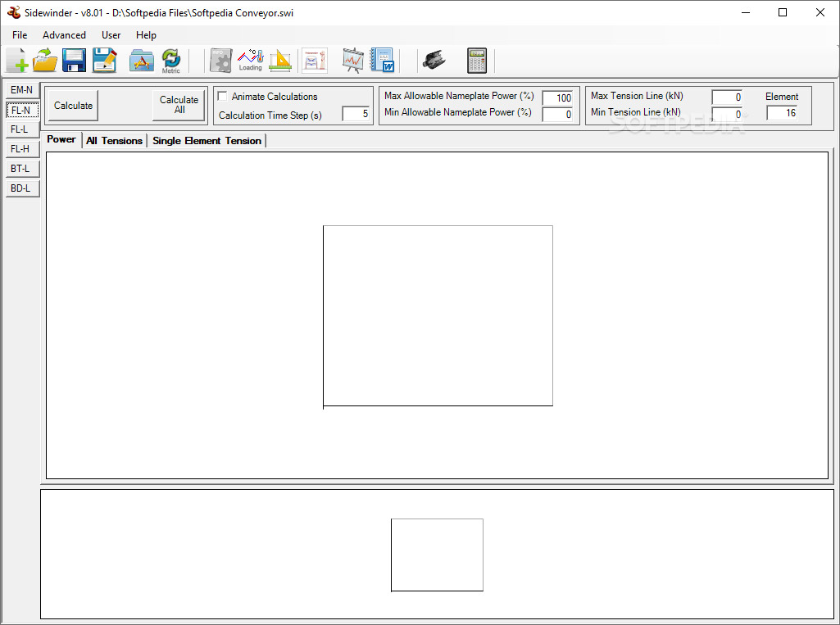This screenshot has width=840, height=625.
Task: Open the Help menu
Action: 146,34
